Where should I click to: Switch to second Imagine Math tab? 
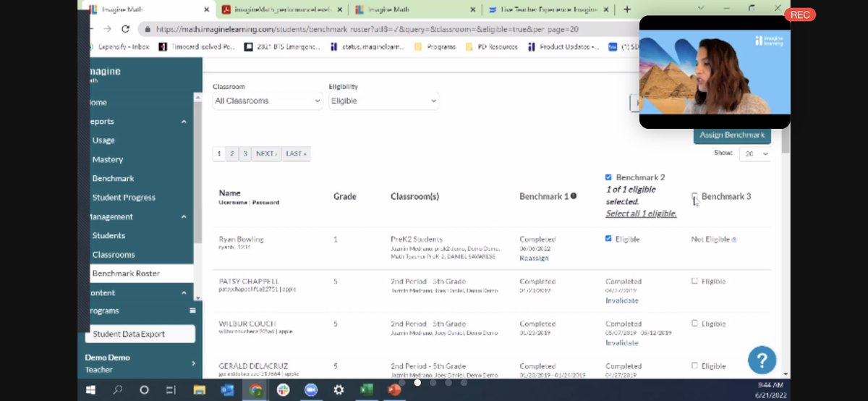pos(414,9)
